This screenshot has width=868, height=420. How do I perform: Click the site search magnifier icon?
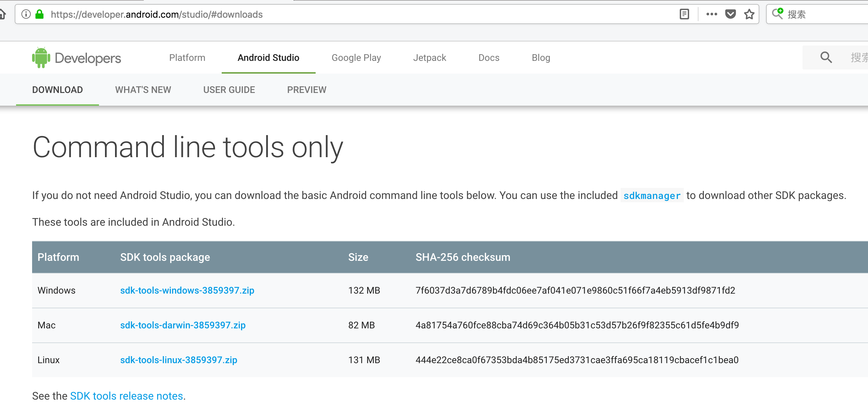click(826, 58)
